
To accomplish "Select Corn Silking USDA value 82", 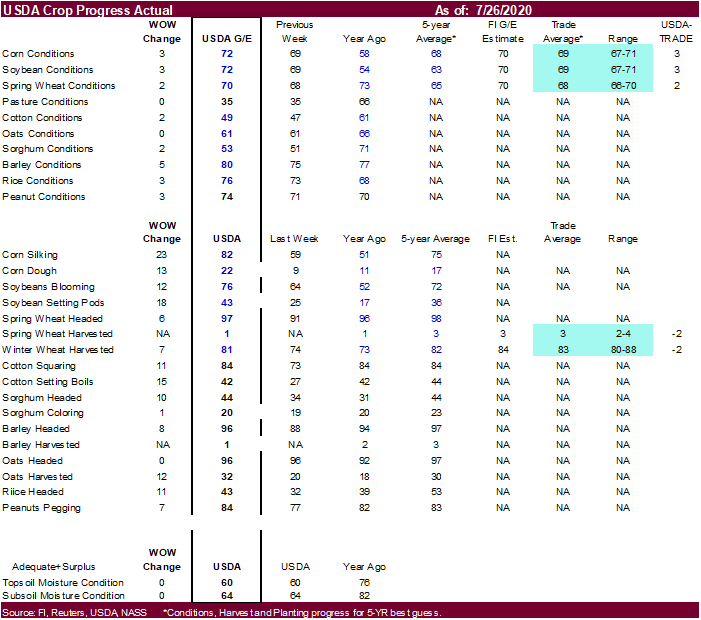I will pos(227,255).
